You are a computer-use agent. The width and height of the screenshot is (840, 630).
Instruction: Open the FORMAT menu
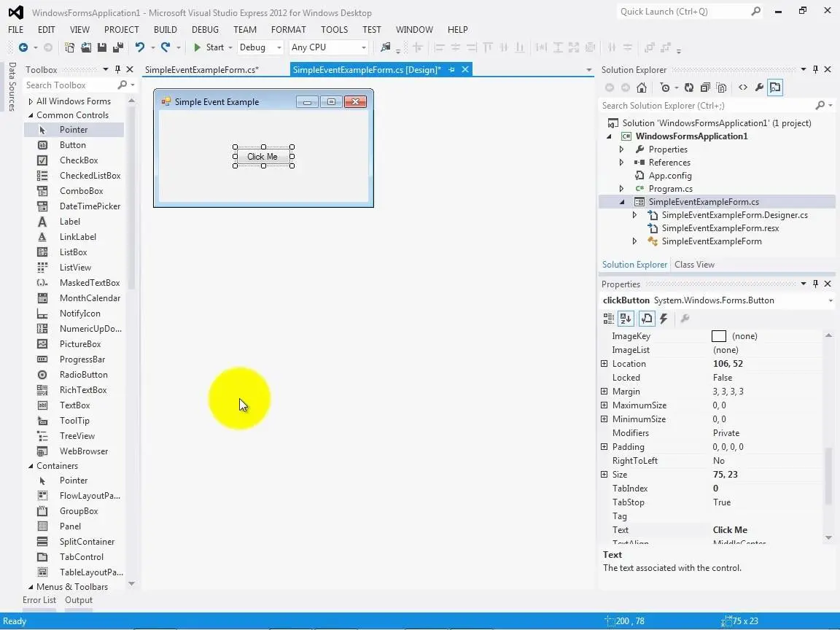click(x=288, y=29)
